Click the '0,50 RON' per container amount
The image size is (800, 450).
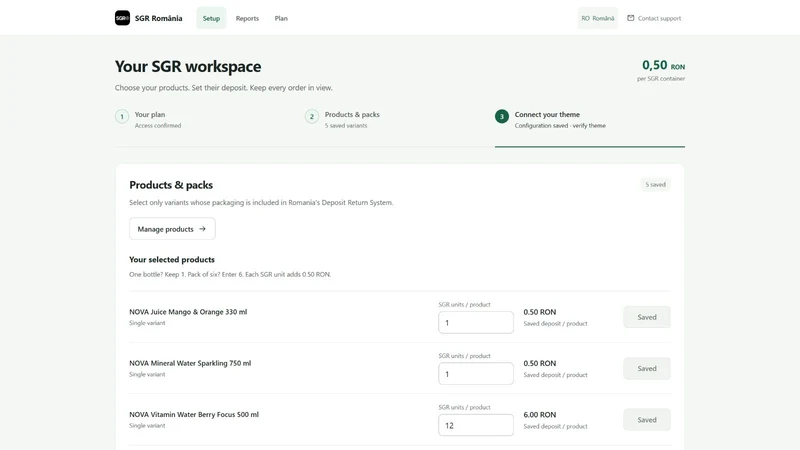(663, 65)
